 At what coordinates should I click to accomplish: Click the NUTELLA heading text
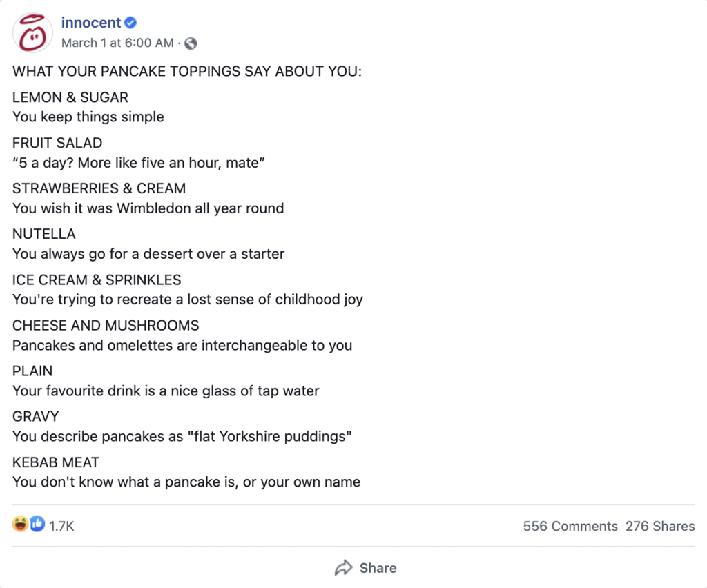[44, 234]
